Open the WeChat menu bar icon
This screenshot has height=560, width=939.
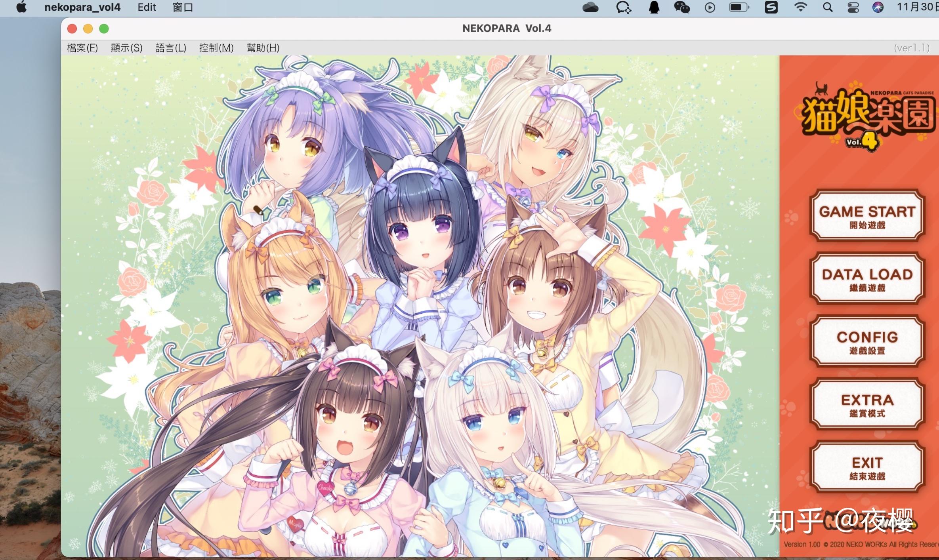click(x=682, y=7)
